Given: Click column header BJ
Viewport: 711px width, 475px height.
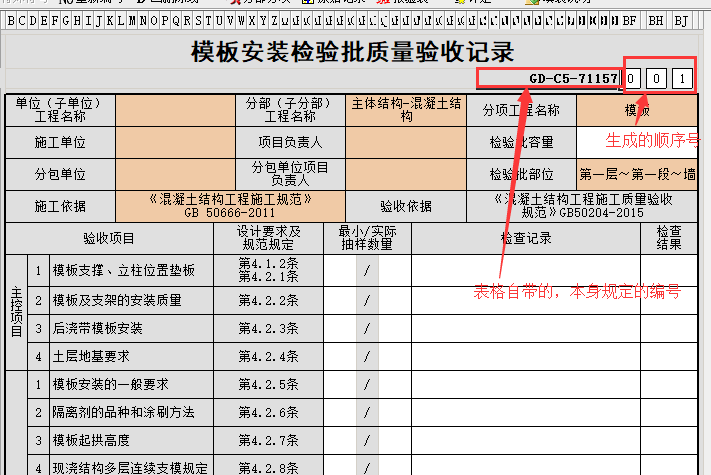Looking at the screenshot, I should [681, 20].
